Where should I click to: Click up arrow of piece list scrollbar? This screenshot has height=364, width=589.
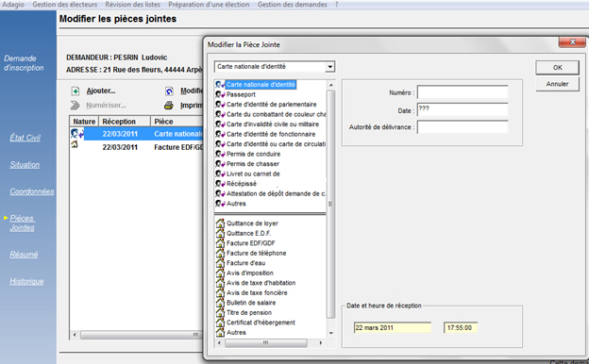coord(331,85)
